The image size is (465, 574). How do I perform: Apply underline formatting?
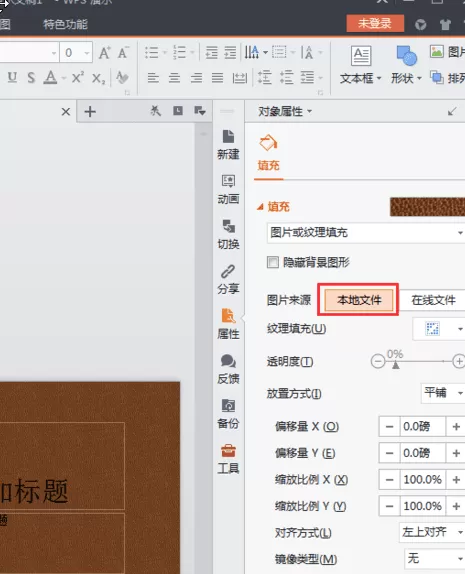click(12, 77)
